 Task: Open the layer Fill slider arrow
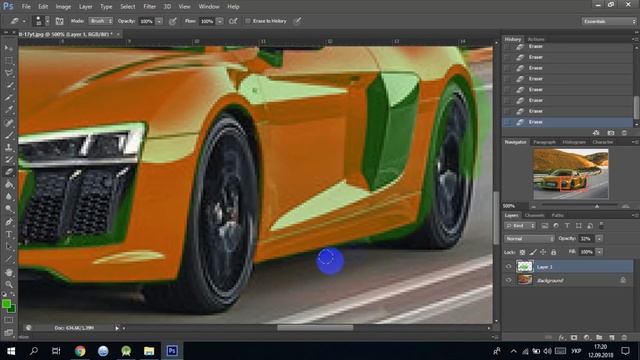599,252
